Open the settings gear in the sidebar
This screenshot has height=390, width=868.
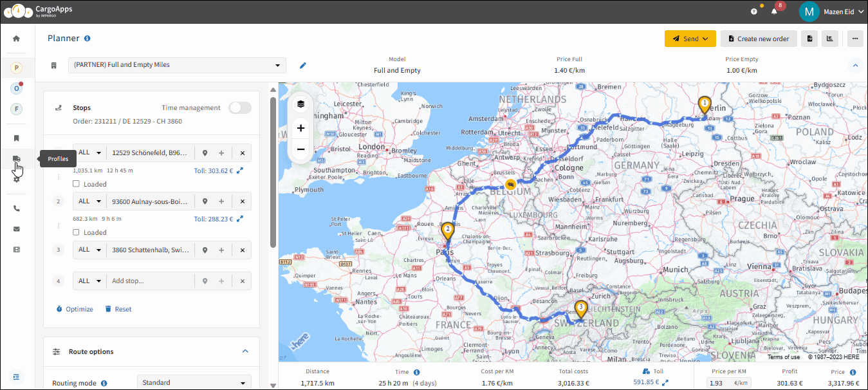tap(17, 179)
